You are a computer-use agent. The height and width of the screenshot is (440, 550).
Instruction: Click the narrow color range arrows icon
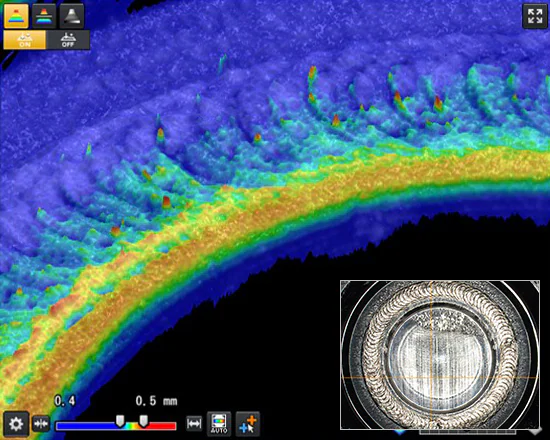coord(41,424)
